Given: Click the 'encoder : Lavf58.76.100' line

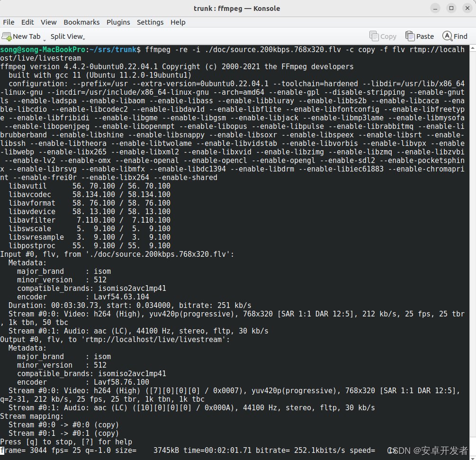Looking at the screenshot, I should click(x=83, y=382).
